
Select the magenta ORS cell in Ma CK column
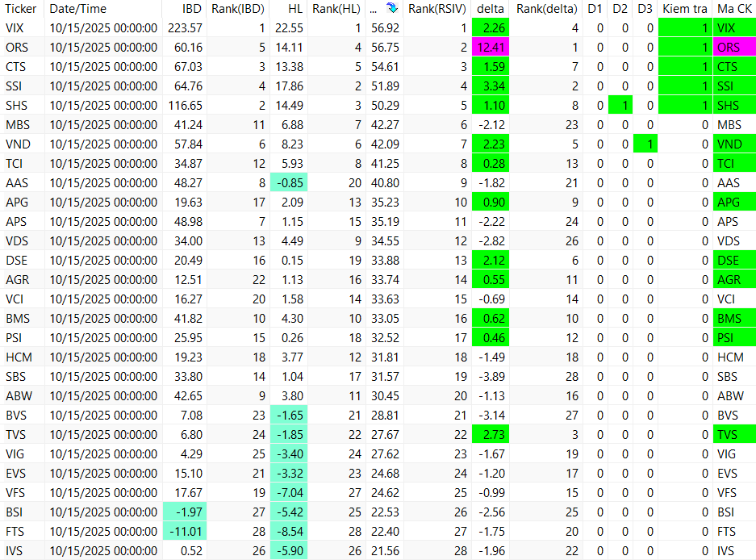pyautogui.click(x=734, y=48)
